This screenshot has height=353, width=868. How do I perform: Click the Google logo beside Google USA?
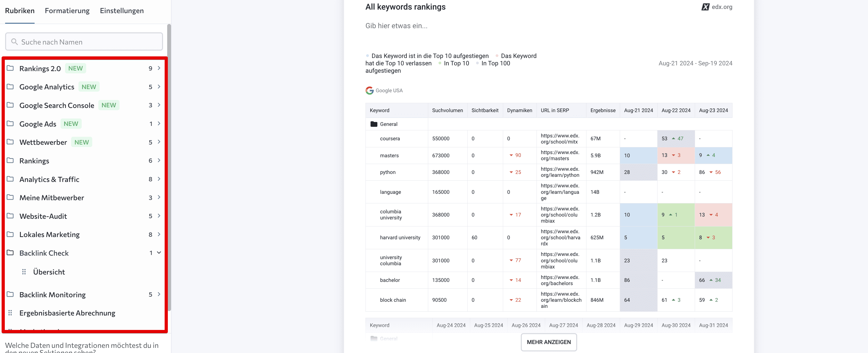[x=370, y=90]
